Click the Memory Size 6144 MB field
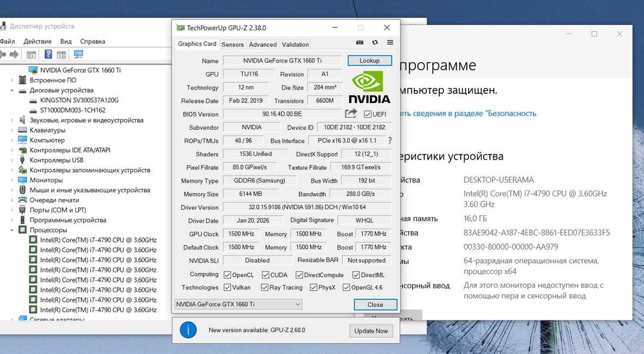The width and height of the screenshot is (644, 354). click(x=251, y=194)
